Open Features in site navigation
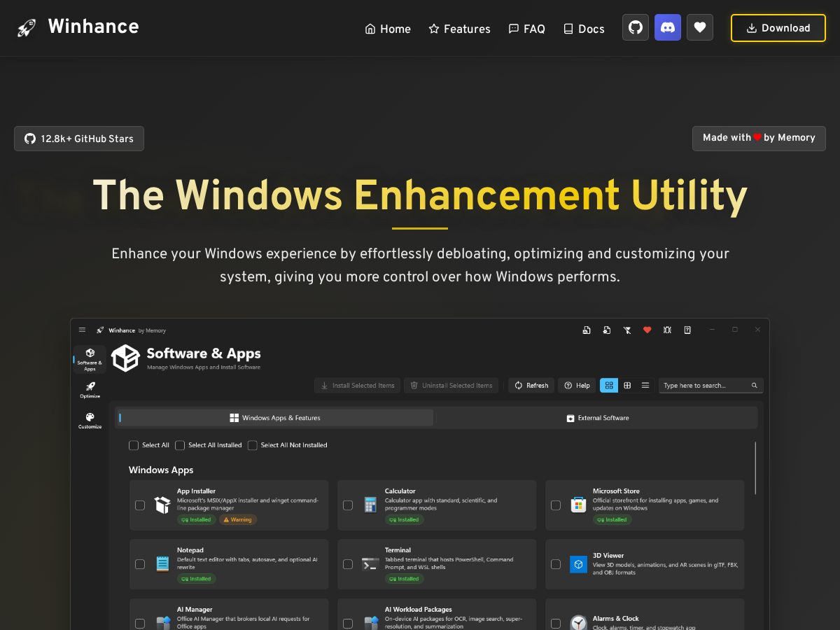840x630 pixels. click(459, 29)
